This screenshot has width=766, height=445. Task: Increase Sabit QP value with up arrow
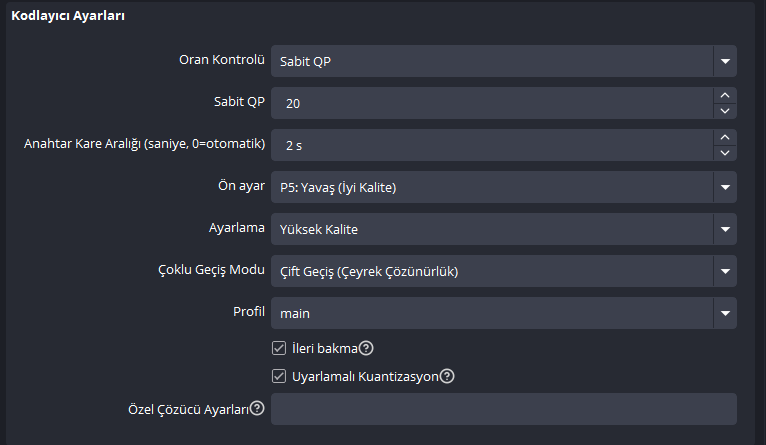pyautogui.click(x=725, y=96)
